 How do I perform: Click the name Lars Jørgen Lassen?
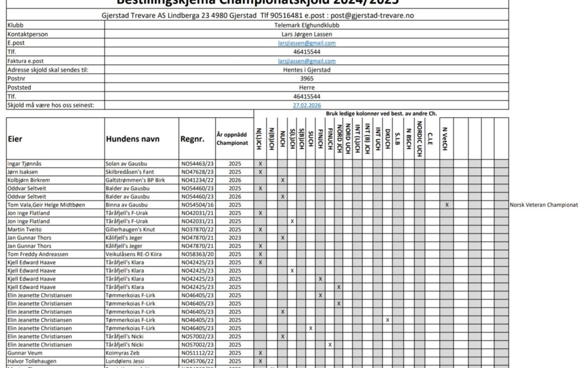(x=307, y=34)
